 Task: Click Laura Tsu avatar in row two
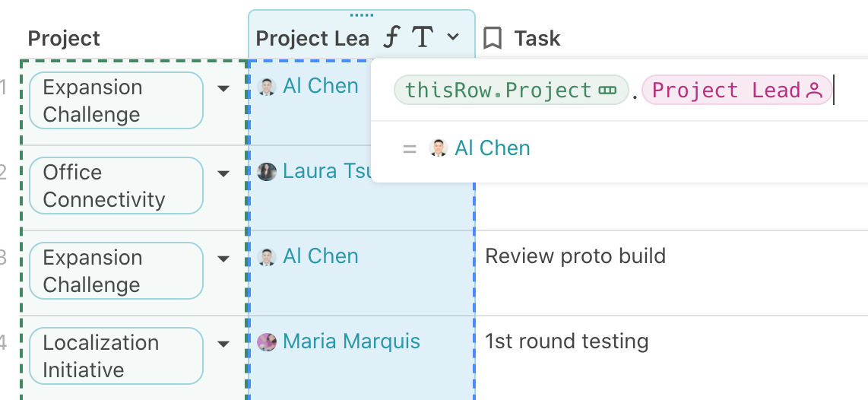267,172
